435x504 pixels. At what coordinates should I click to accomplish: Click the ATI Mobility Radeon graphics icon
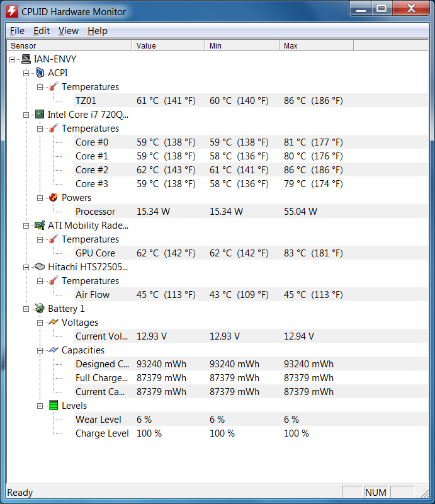coord(40,226)
